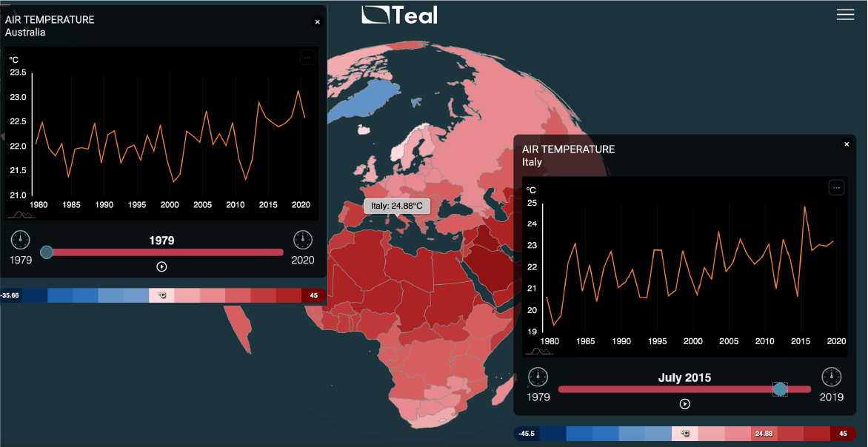Select Madagascar on the globe

point(503,391)
